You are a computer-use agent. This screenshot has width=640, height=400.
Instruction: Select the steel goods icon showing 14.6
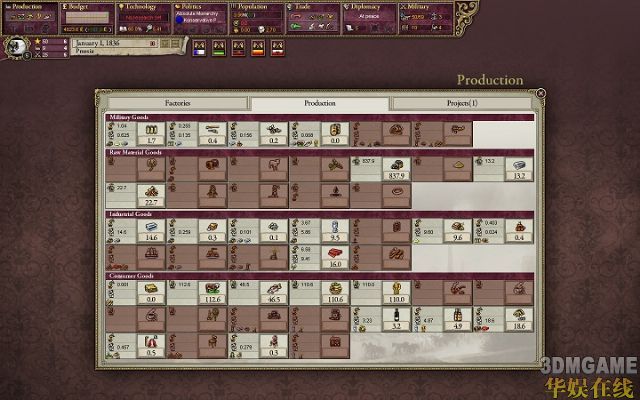(151, 227)
